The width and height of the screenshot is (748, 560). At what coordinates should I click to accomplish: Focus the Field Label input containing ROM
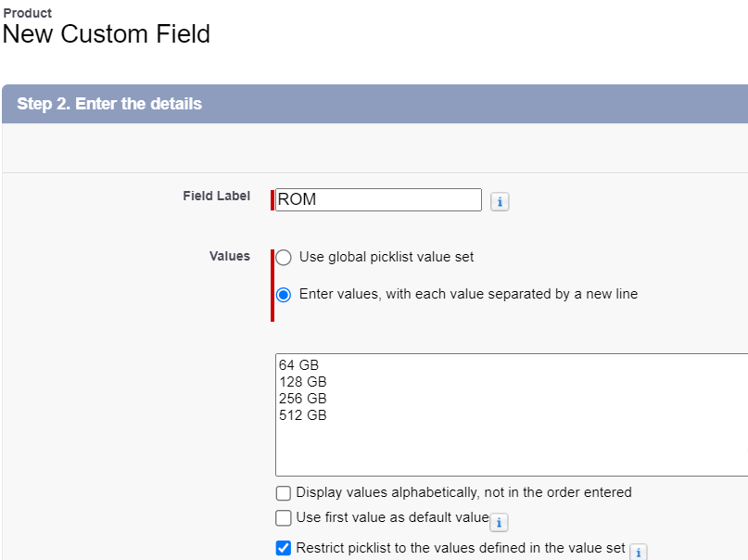coord(378,199)
